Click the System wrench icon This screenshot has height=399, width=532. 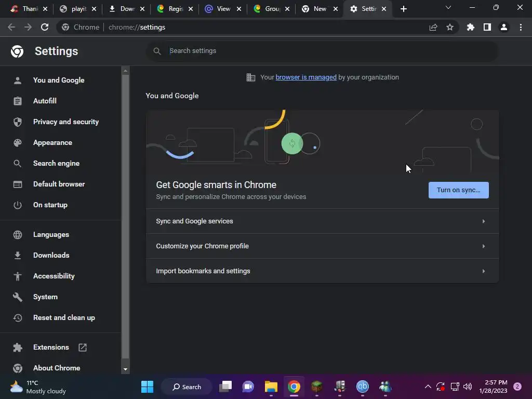pos(18,297)
